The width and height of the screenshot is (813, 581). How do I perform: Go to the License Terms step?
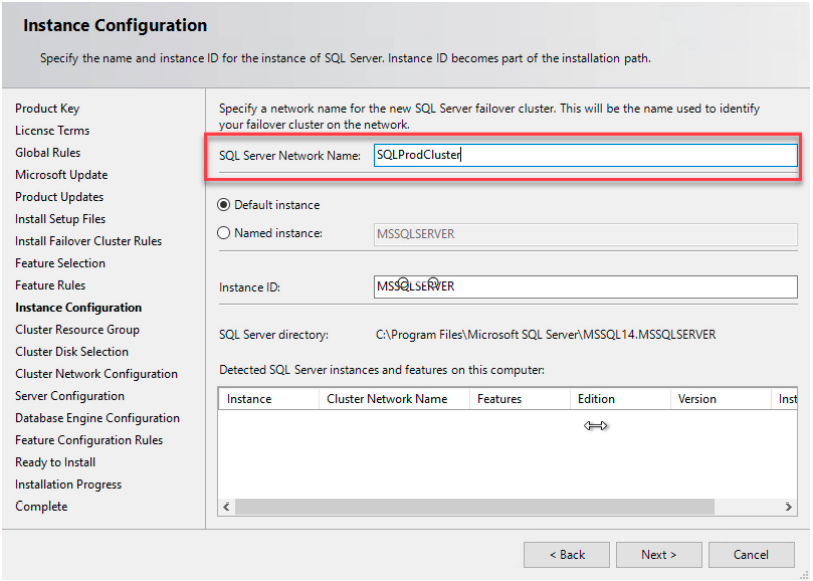(52, 131)
